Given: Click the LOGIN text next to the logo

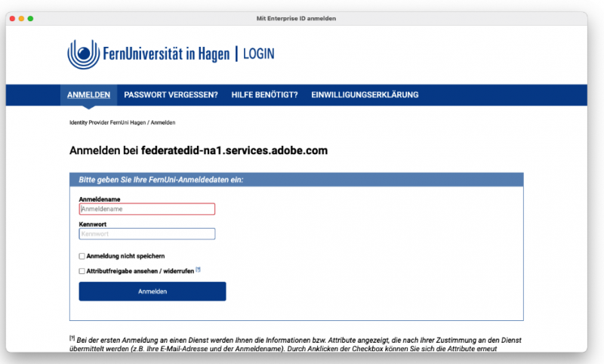Looking at the screenshot, I should (258, 54).
